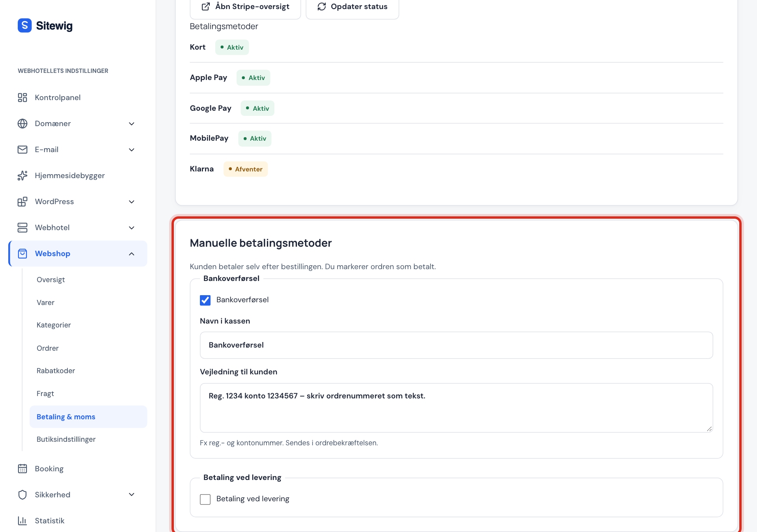
Task: Click the external link icon on Åbn Stripe-oversigt
Action: tap(206, 6)
